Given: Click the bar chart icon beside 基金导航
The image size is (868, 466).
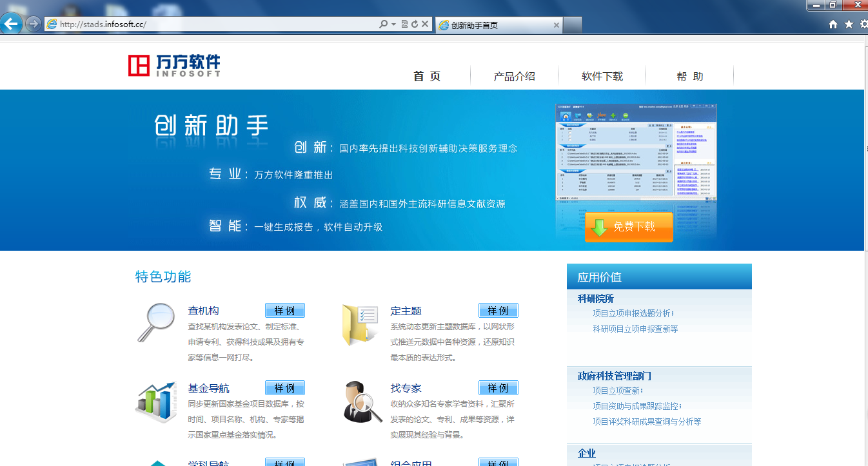Looking at the screenshot, I should click(x=156, y=402).
